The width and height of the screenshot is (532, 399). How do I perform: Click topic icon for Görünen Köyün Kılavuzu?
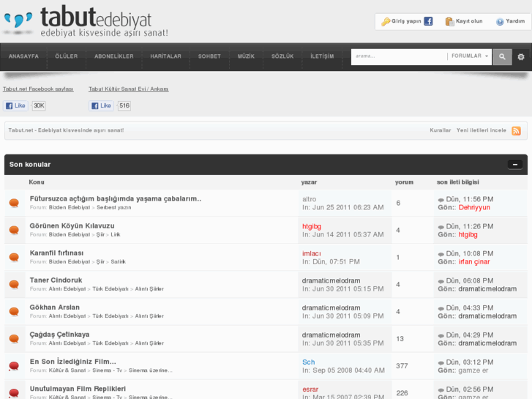coord(14,230)
